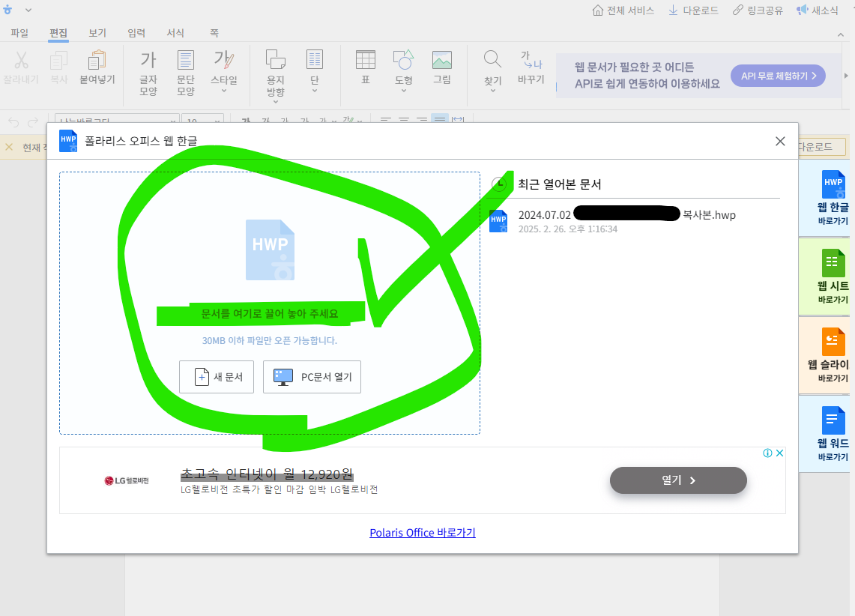Expand the 도형 shapes dropdown arrow

pyautogui.click(x=403, y=91)
